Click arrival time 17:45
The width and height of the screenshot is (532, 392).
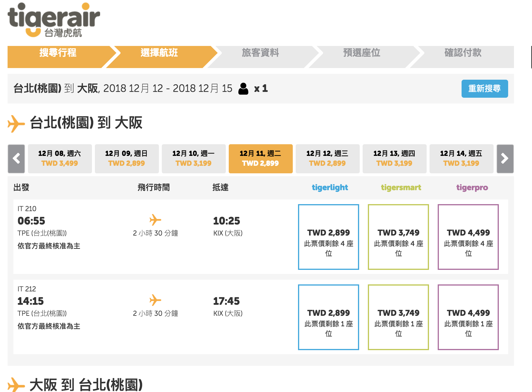pos(226,301)
